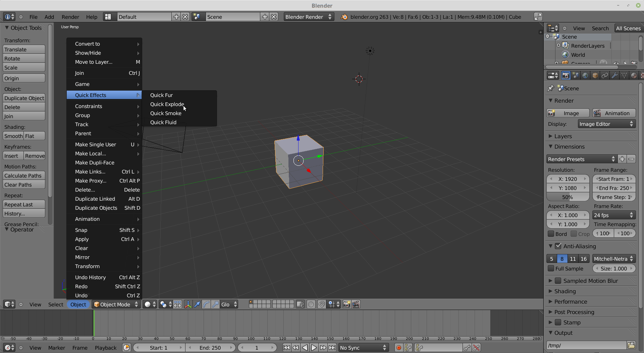Open the Object Data tab (triangle mesh icon)
The width and height of the screenshot is (644, 353).
click(x=624, y=76)
